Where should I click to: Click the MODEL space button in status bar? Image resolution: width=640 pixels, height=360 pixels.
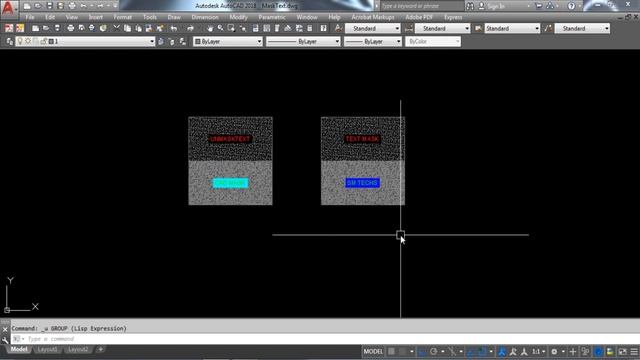pos(373,351)
